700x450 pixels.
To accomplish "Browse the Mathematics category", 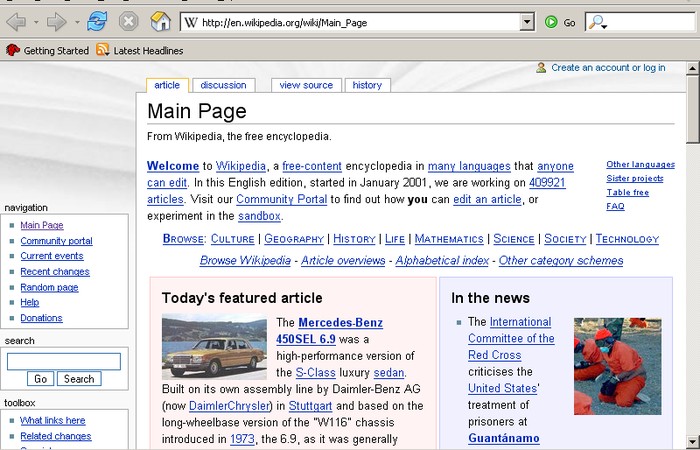I will pyautogui.click(x=449, y=239).
